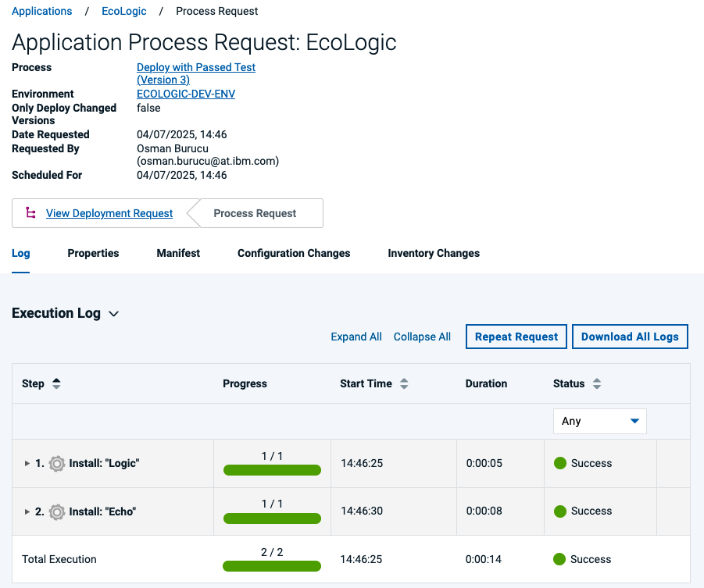
Task: Click the Status column header label
Action: [569, 383]
